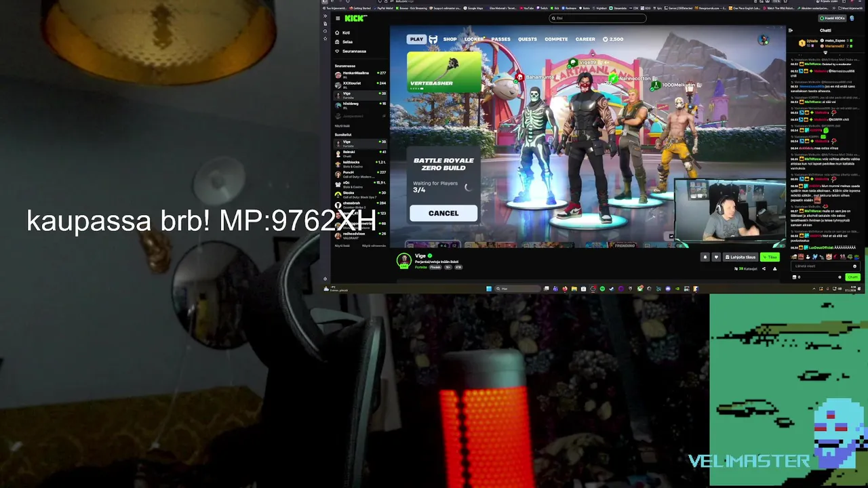Click Hanki KICKs button

coord(831,18)
